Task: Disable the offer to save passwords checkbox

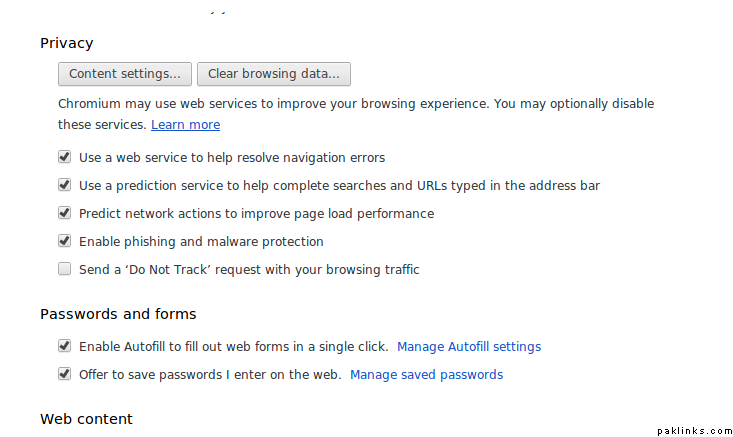Action: click(x=65, y=374)
